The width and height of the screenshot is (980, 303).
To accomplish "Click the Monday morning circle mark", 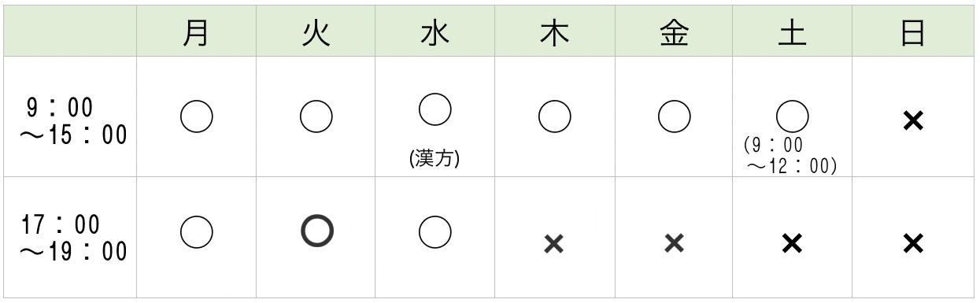I will coord(197,118).
